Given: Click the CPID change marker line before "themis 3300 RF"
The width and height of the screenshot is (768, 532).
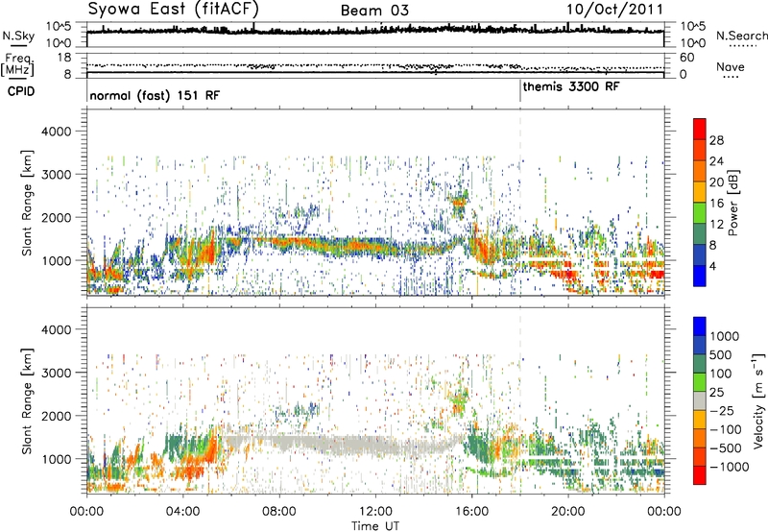Looking at the screenshot, I should click(520, 91).
